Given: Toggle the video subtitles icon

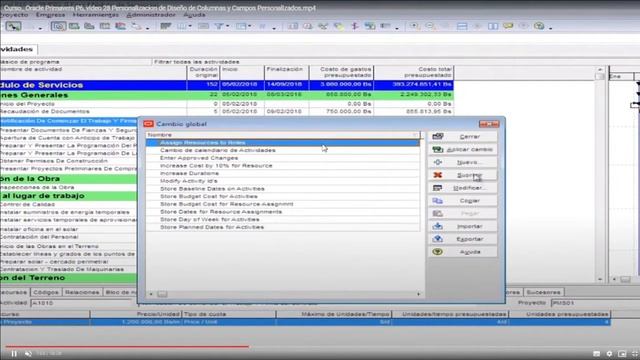Looking at the screenshot, I should click(x=596, y=354).
